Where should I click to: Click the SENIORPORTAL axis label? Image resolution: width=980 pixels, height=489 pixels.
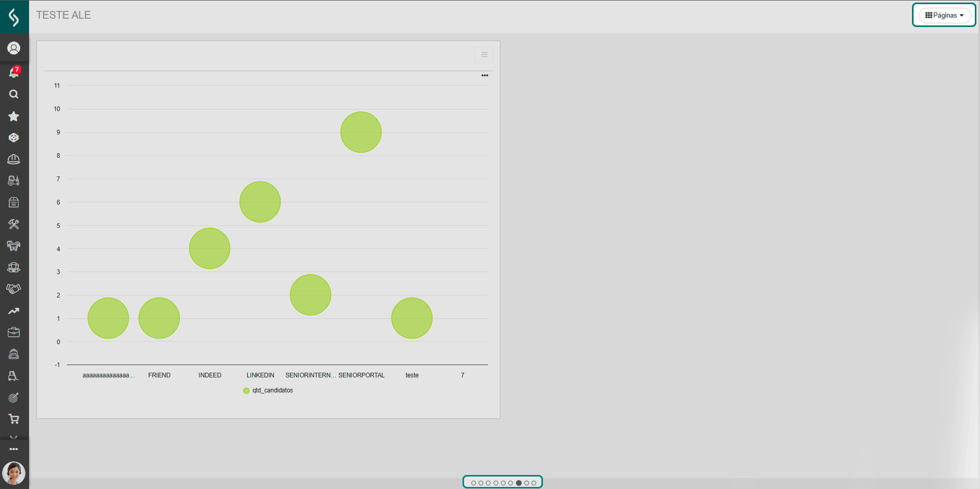[x=362, y=375]
